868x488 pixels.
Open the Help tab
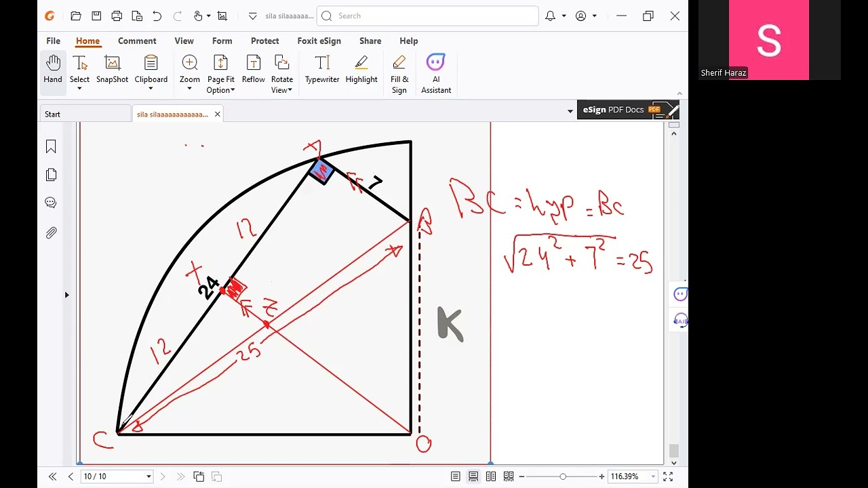(408, 41)
